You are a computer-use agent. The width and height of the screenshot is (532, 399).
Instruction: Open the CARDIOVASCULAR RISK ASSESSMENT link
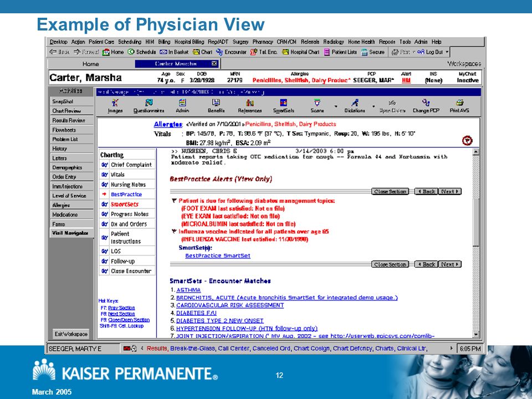229,305
